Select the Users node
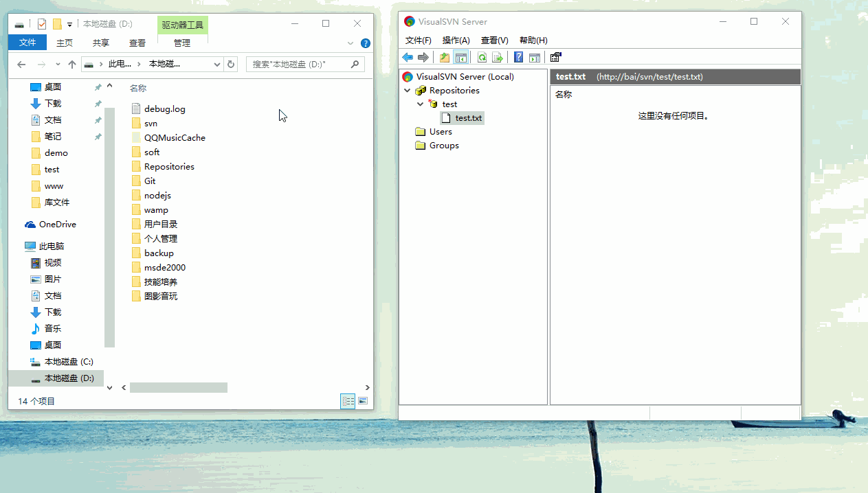Image resolution: width=868 pixels, height=493 pixels. click(x=441, y=132)
